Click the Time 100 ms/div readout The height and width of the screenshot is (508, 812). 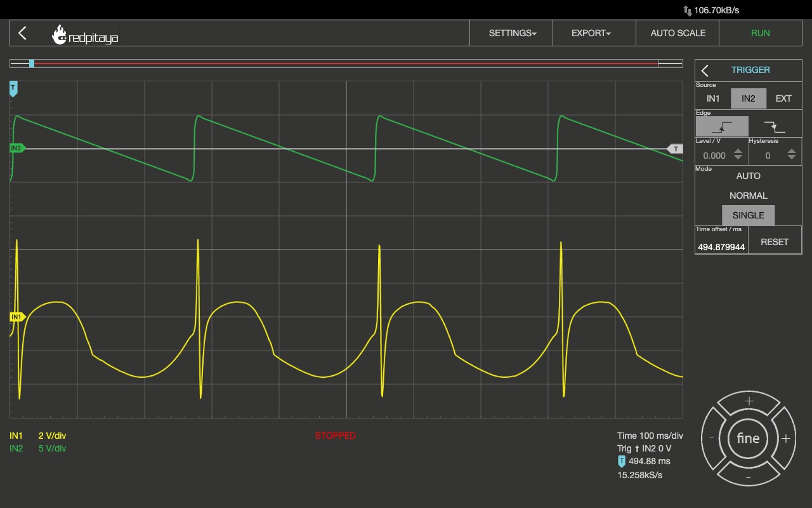(x=650, y=436)
